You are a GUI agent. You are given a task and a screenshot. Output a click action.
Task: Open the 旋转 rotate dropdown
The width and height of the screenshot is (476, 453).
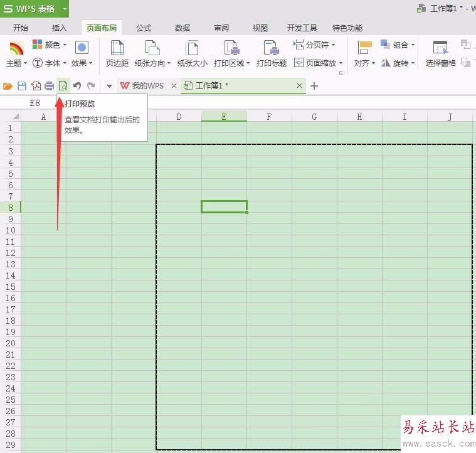[x=398, y=63]
